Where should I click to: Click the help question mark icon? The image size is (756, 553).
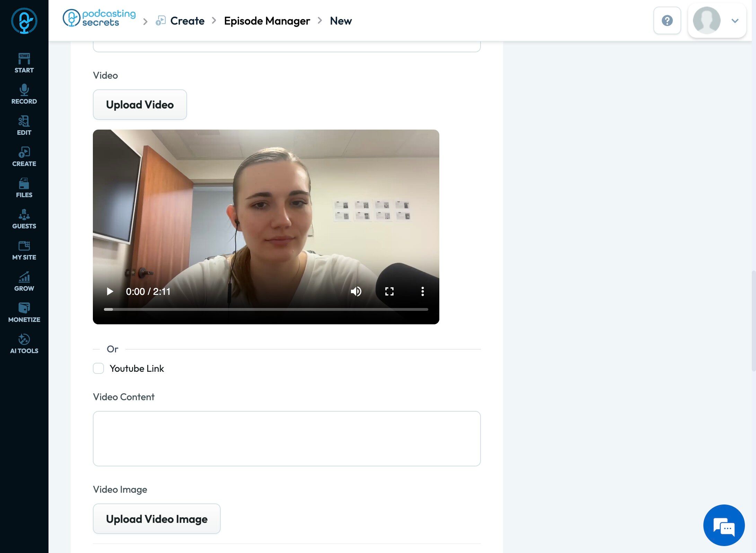pos(667,20)
